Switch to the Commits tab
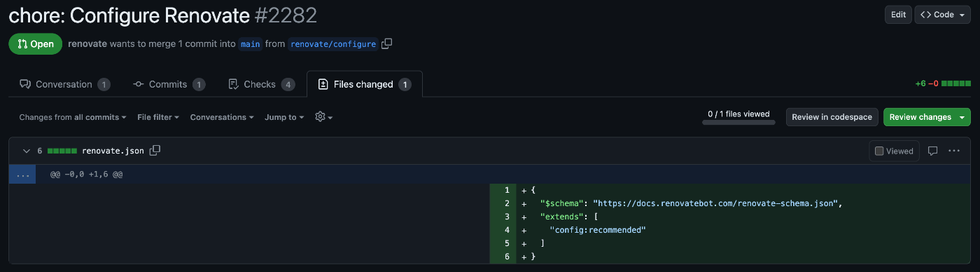 tap(169, 84)
